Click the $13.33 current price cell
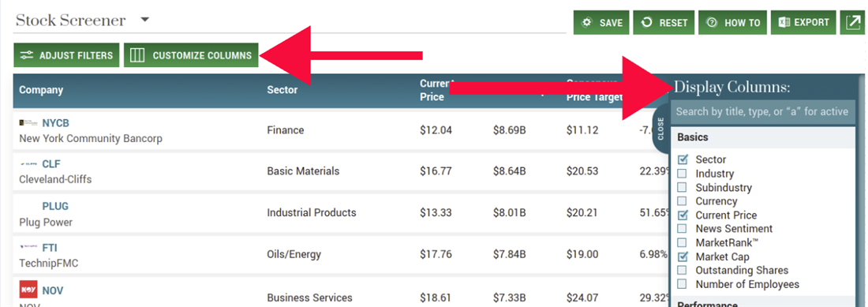Image resolution: width=868 pixels, height=307 pixels. tap(436, 213)
